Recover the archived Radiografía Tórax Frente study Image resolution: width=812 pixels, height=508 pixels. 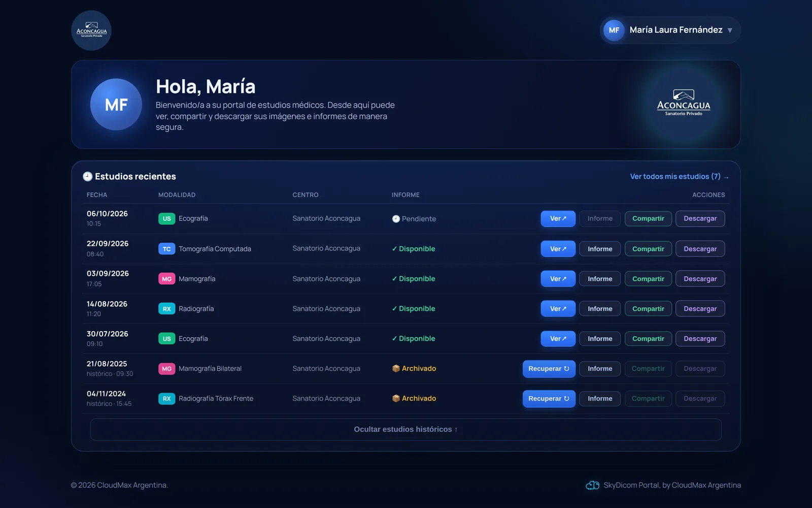point(549,399)
